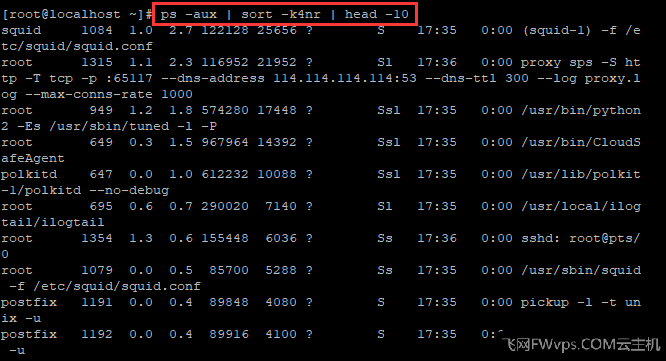Select the user name 'polkitd'
The height and width of the screenshot is (361, 666).
29,175
